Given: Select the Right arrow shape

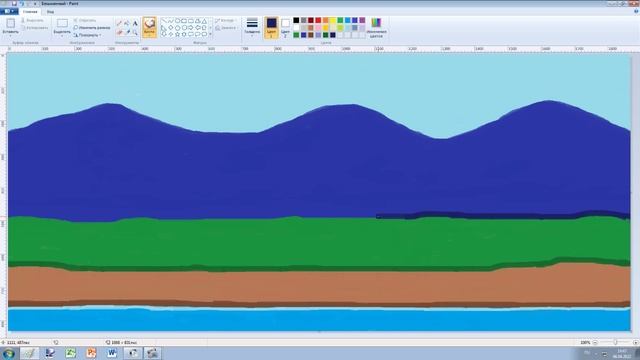Looking at the screenshot, I should [191, 27].
